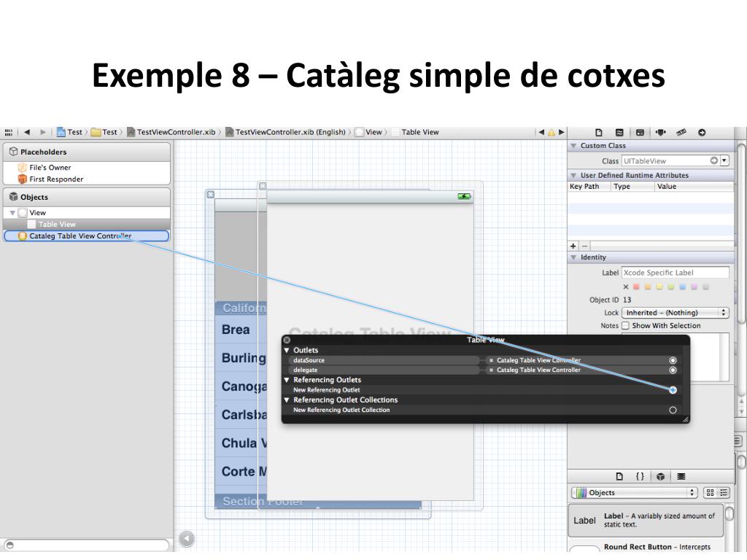The height and width of the screenshot is (560, 747).
Task: Open the Objects library selector dropdown
Action: (634, 492)
